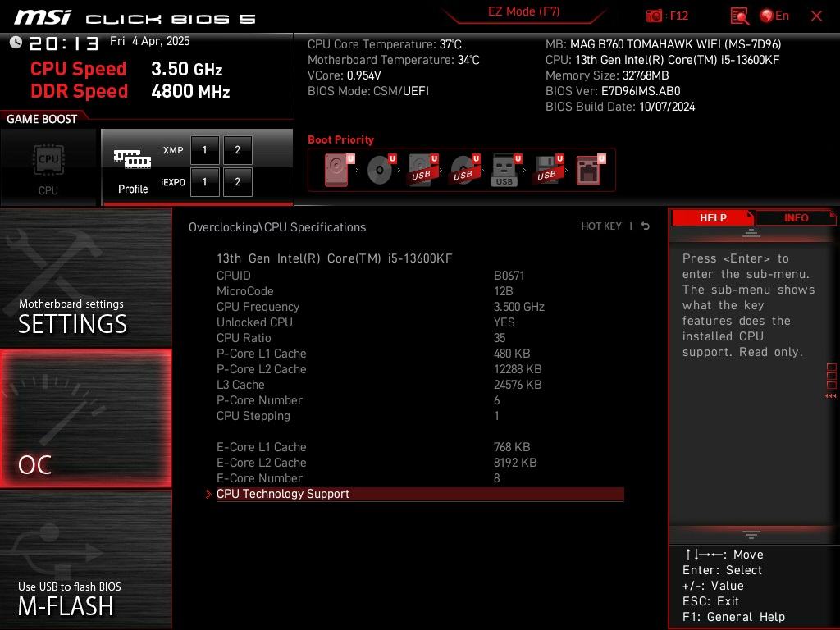Enable iEXPO profile 1

tap(204, 182)
